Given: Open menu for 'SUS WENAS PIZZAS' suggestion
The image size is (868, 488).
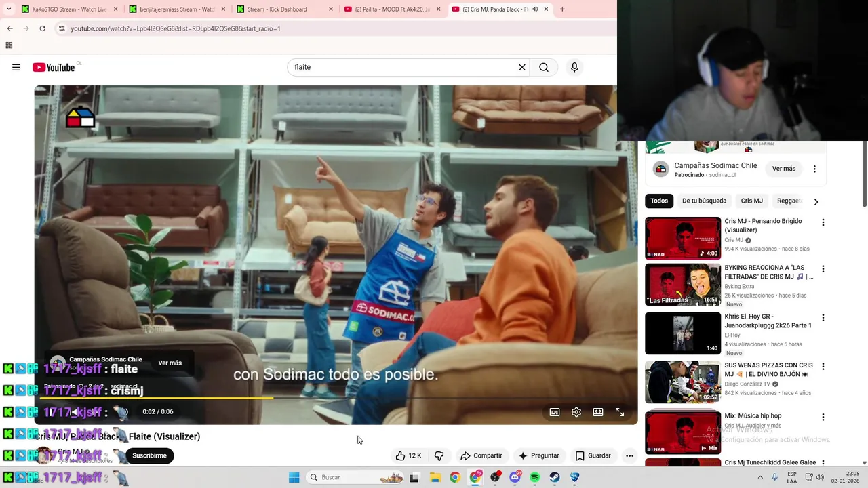Looking at the screenshot, I should click(823, 367).
